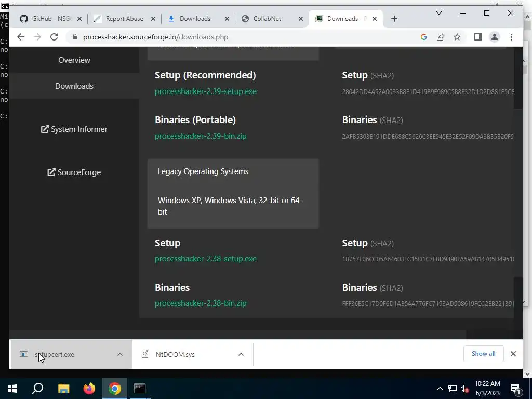Click Show all downloads button
The height and width of the screenshot is (399, 532).
coord(484,354)
